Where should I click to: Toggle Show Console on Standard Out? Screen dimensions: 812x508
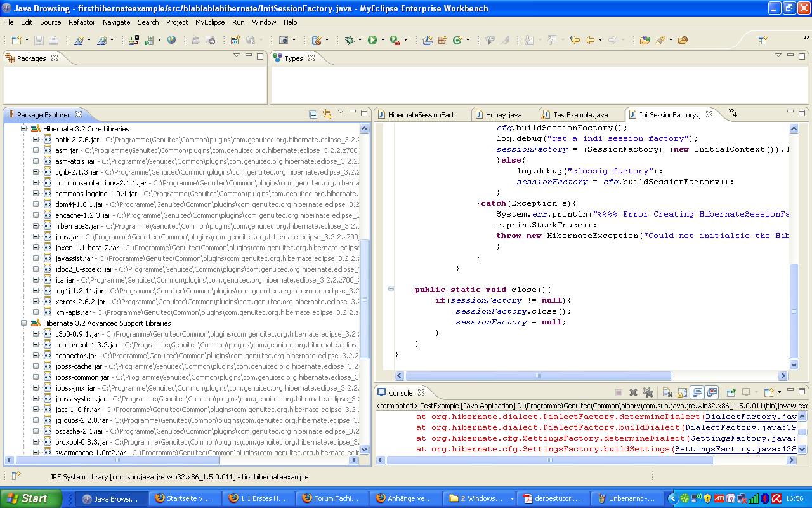697,393
